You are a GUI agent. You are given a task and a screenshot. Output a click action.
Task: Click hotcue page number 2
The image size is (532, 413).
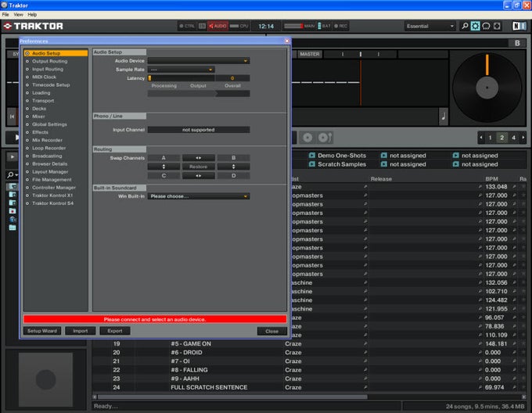(x=501, y=138)
